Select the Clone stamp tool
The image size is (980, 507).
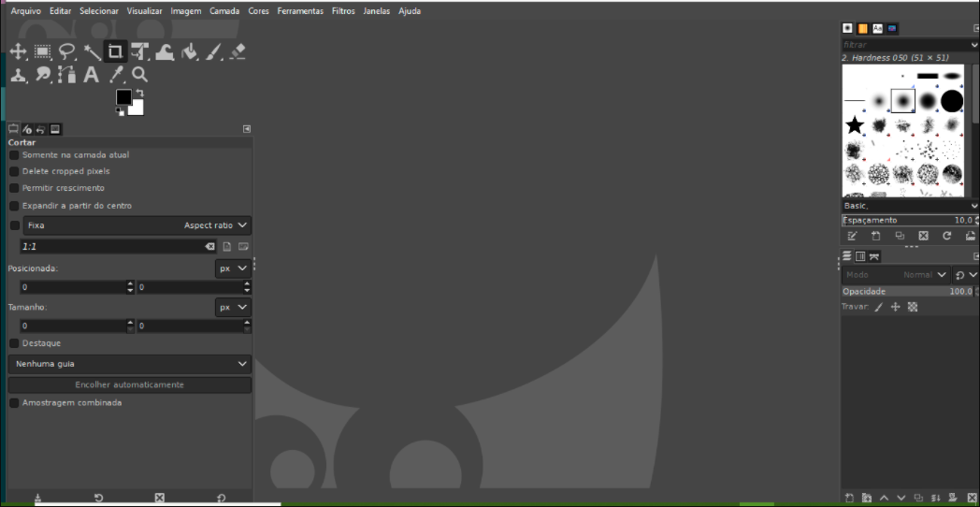pos(18,75)
